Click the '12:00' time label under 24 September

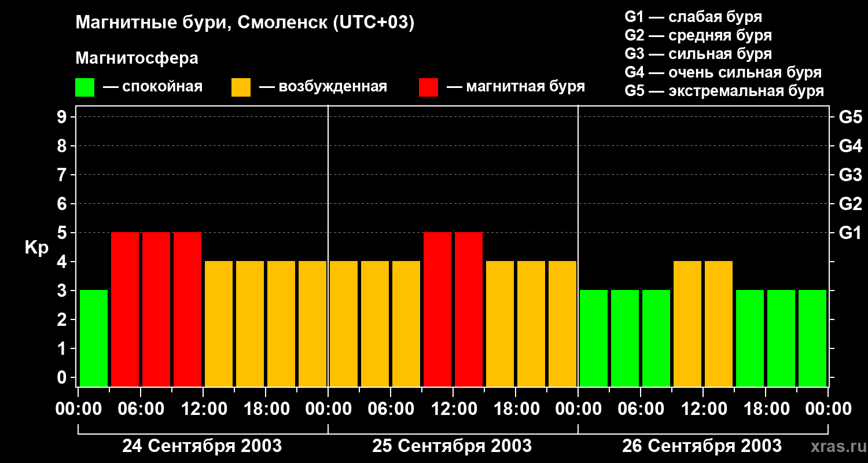coord(203,409)
